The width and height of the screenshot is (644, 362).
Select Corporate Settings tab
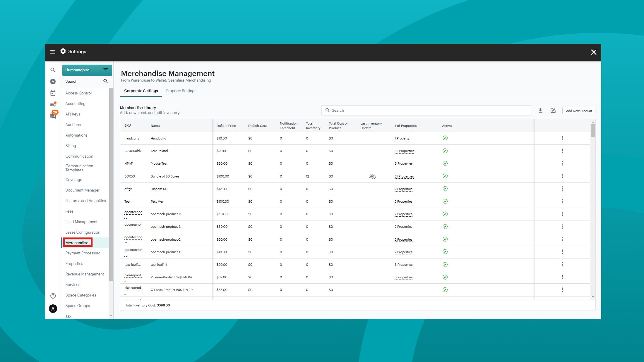[141, 91]
